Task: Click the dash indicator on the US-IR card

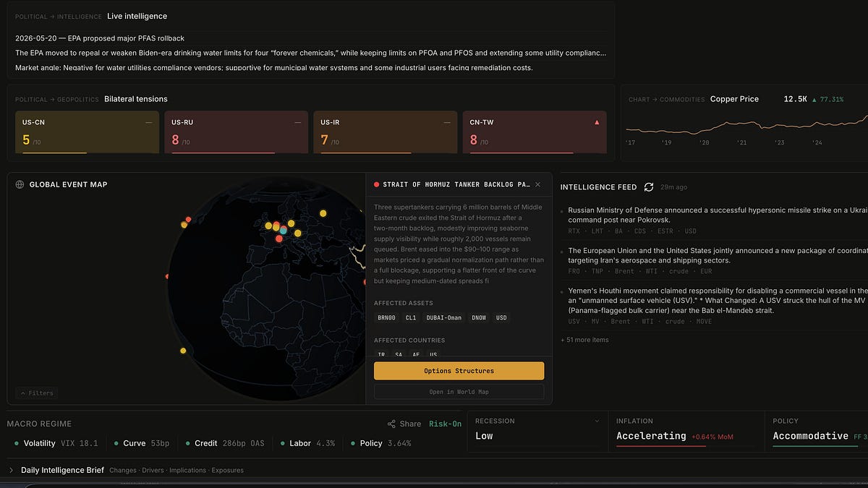Action: pyautogui.click(x=447, y=122)
